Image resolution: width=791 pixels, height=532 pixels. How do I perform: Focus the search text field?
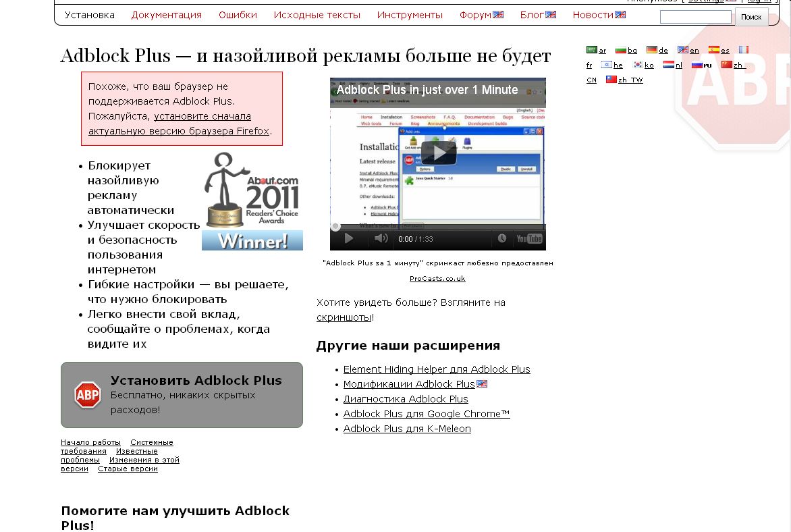pyautogui.click(x=696, y=17)
